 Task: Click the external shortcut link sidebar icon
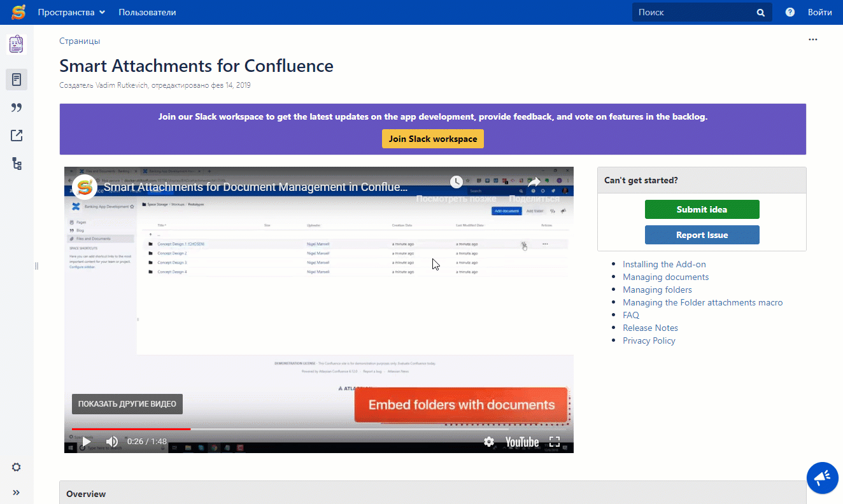click(17, 136)
